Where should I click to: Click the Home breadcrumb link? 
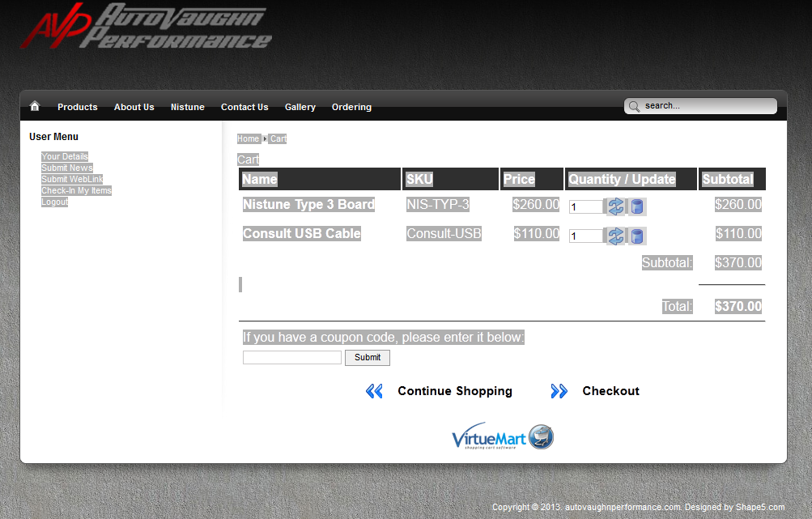click(x=248, y=138)
